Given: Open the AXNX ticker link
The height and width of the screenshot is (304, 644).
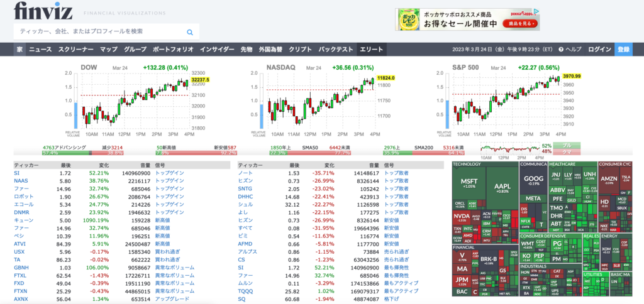Looking at the screenshot, I should [21, 299].
